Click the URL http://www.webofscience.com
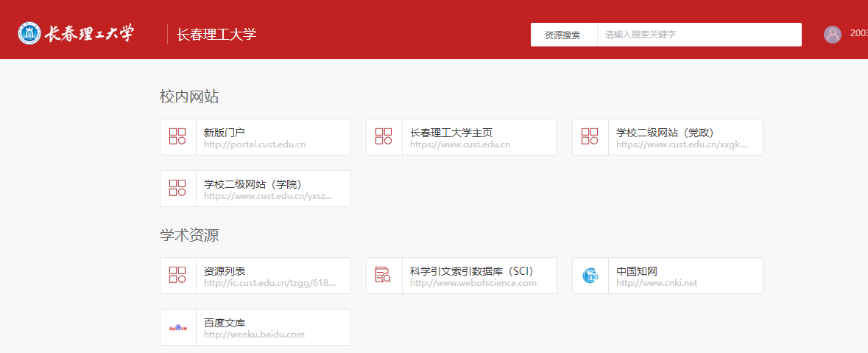 click(473, 283)
